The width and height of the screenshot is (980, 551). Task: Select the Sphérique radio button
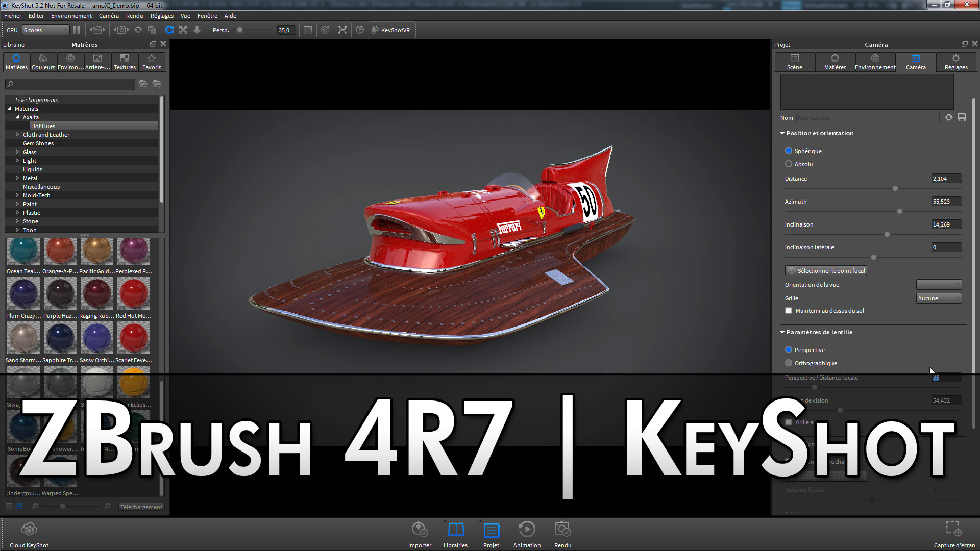coord(789,151)
